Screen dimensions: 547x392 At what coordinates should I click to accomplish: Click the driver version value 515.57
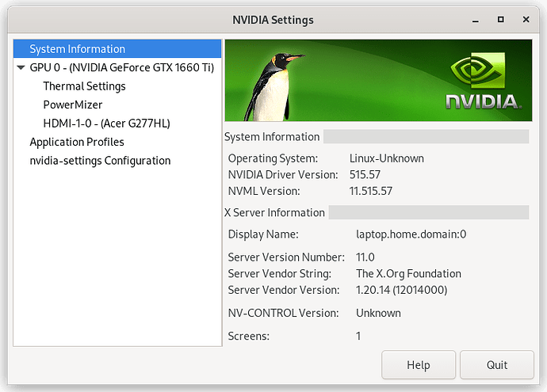(x=365, y=174)
